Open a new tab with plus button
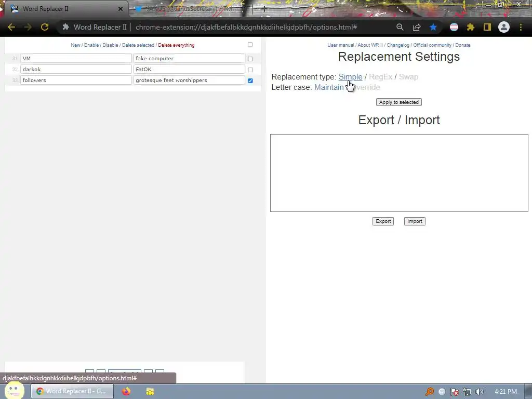The image size is (532, 399). point(264,9)
